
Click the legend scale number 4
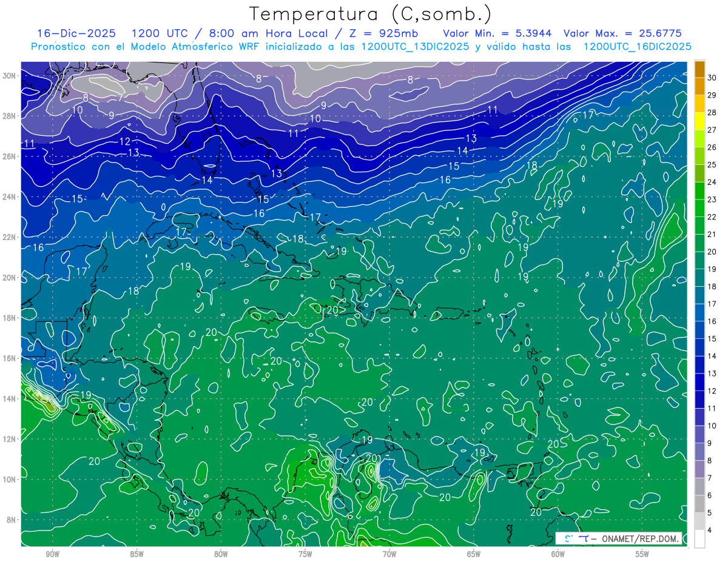coord(711,530)
